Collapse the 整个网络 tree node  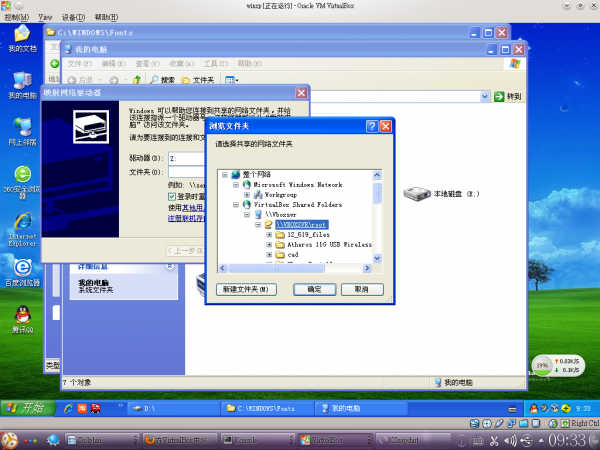(225, 175)
